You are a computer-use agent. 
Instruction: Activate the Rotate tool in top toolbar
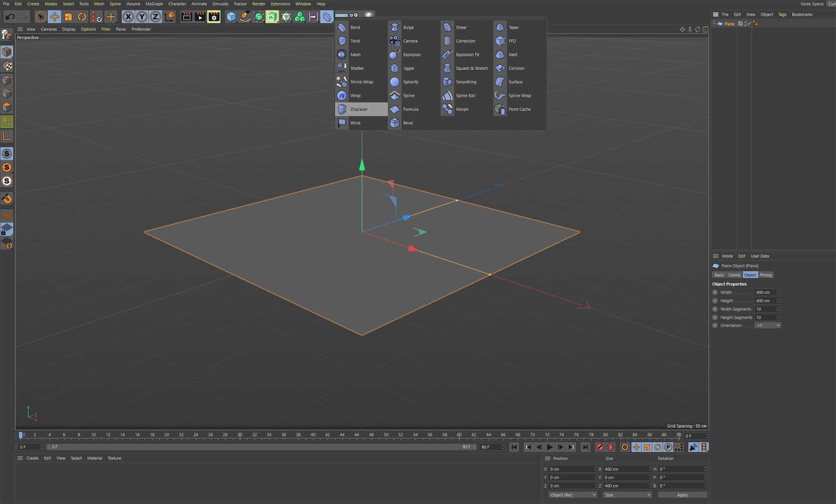(x=82, y=17)
